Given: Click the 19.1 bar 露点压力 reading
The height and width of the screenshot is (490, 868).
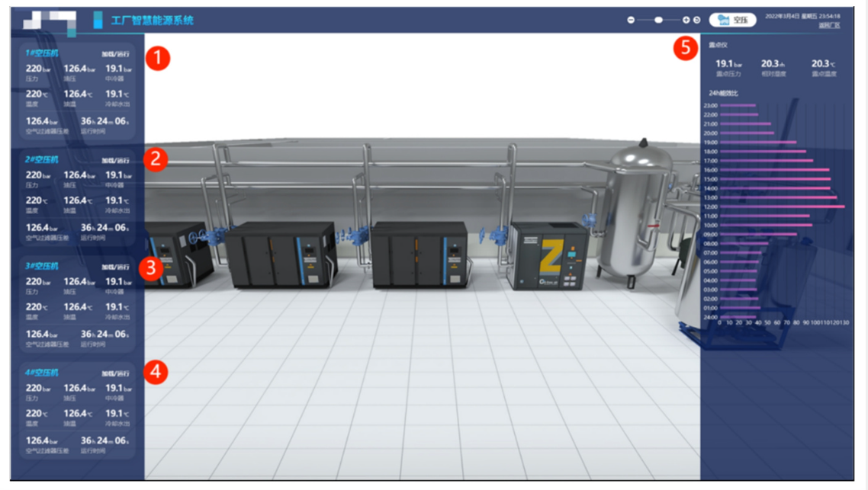Looking at the screenshot, I should click(x=728, y=64).
